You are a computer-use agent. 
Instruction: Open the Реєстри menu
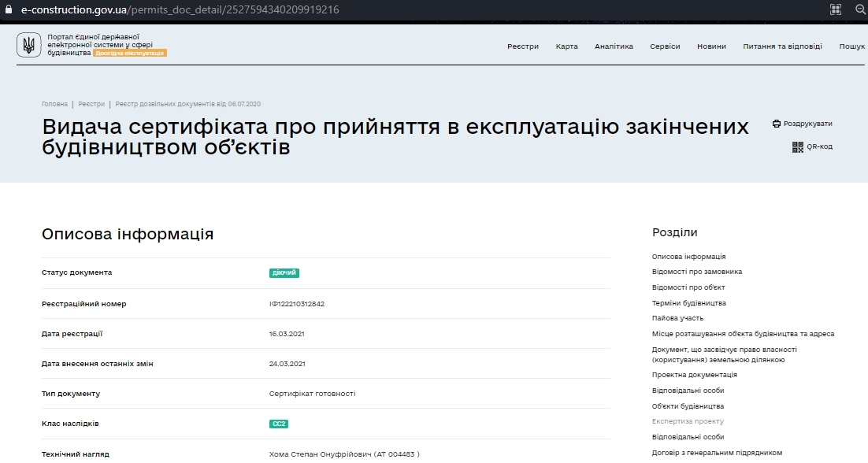click(x=522, y=46)
